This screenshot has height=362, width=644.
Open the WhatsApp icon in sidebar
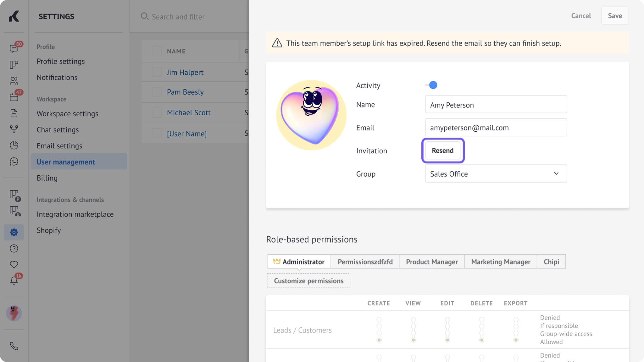pos(14,162)
